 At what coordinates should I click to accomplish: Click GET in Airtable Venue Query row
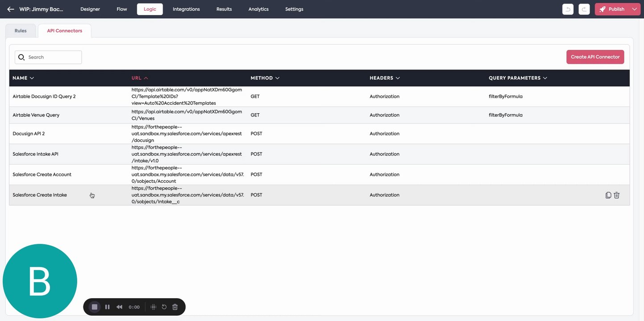click(255, 115)
